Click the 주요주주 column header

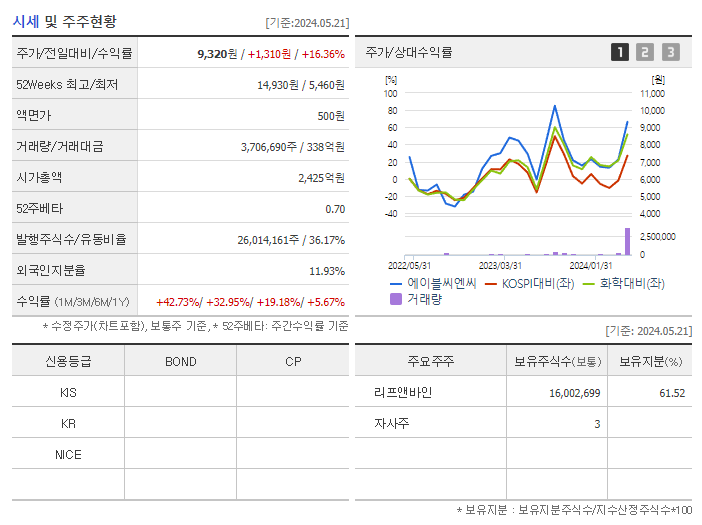(430, 361)
